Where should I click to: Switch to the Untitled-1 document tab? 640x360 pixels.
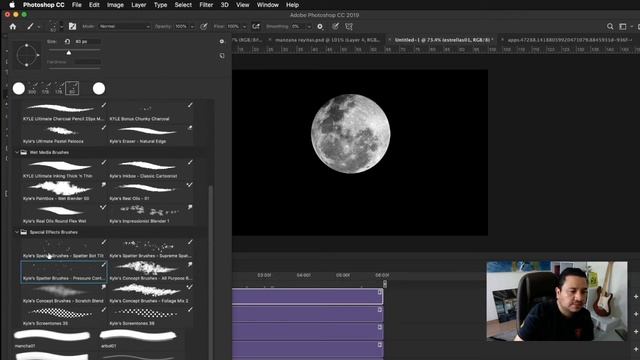point(443,40)
